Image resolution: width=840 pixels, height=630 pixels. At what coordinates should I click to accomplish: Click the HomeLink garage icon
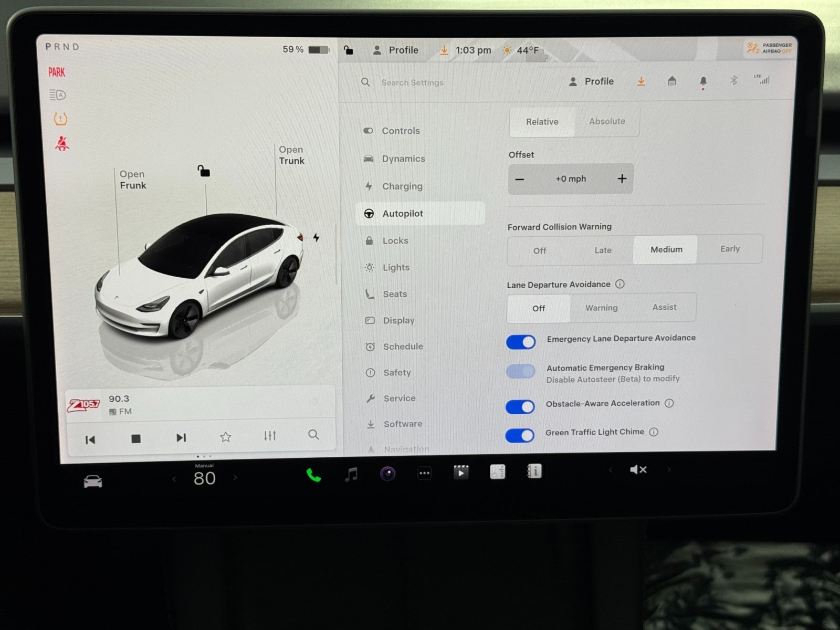pyautogui.click(x=671, y=81)
